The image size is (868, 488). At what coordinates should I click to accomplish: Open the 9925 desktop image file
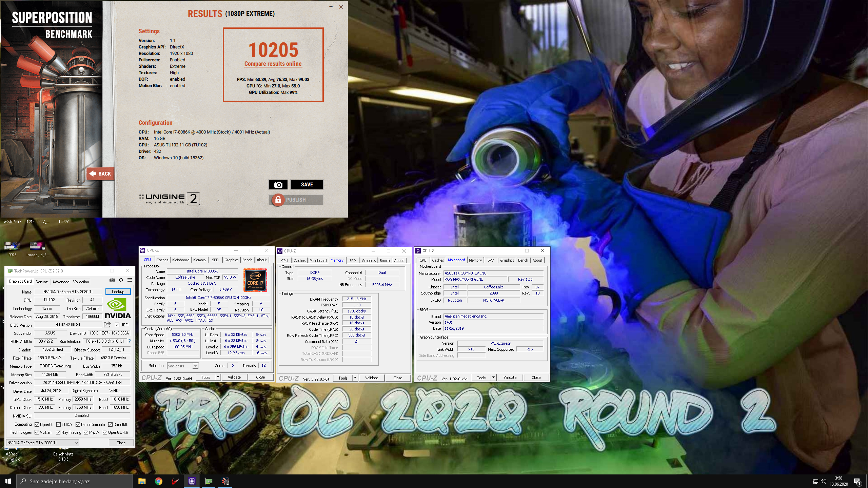click(12, 249)
